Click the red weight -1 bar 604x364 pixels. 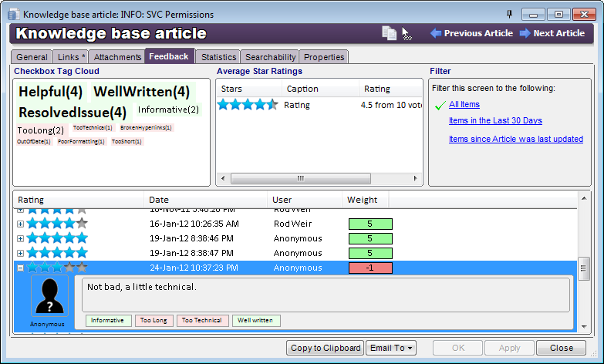(x=370, y=268)
